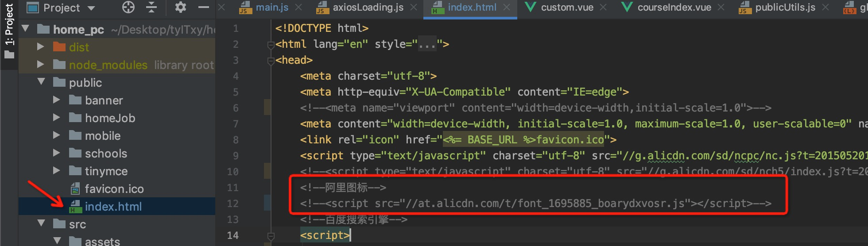Close the publicUtils.js tab
The image size is (868, 246).
click(x=825, y=8)
